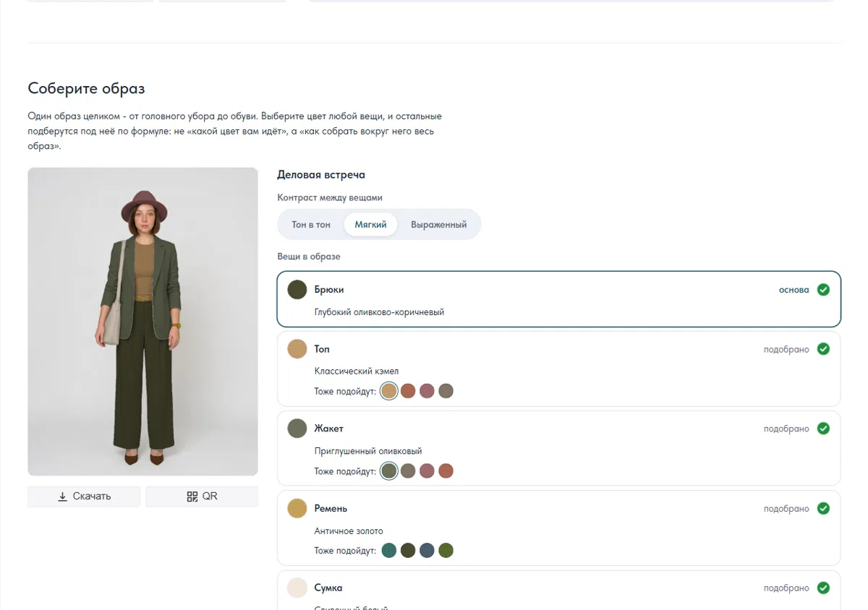868x610 pixels.
Task: Set contrast to Тон в тон
Action: [x=311, y=225]
